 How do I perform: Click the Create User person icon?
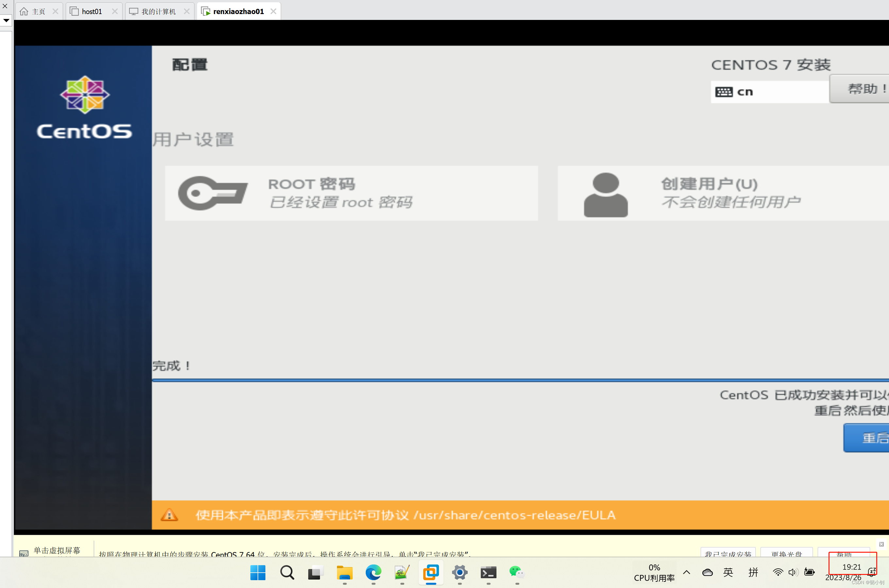[605, 195]
